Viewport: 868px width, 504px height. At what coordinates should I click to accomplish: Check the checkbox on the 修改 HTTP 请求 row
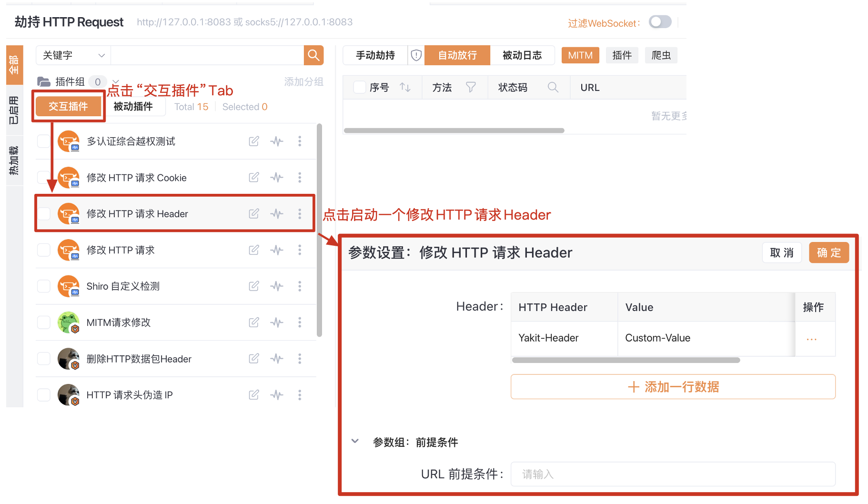tap(44, 250)
